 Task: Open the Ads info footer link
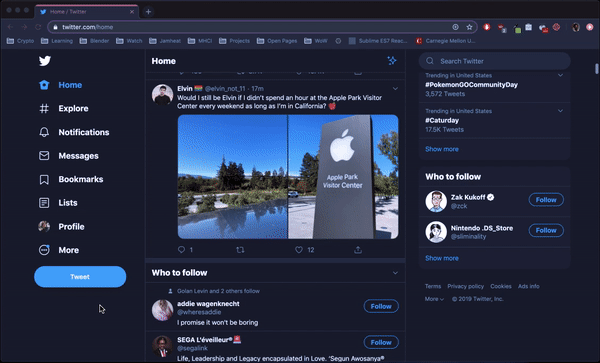pyautogui.click(x=529, y=286)
